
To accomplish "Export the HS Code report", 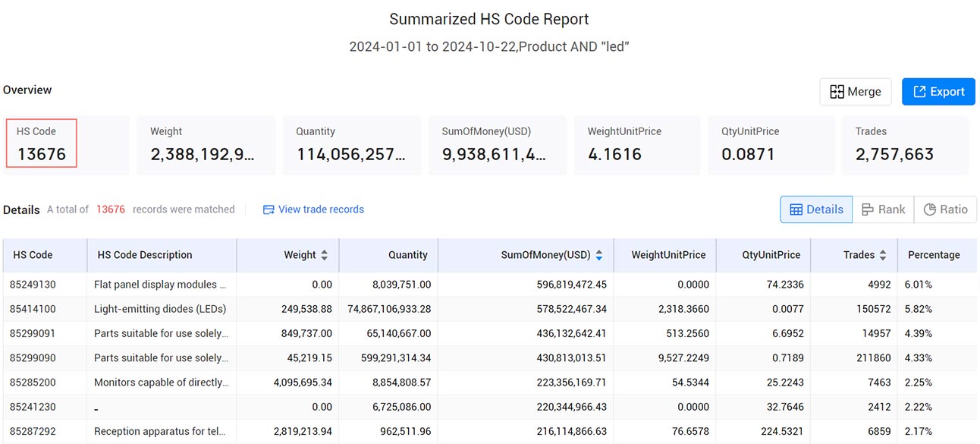I will tap(938, 92).
